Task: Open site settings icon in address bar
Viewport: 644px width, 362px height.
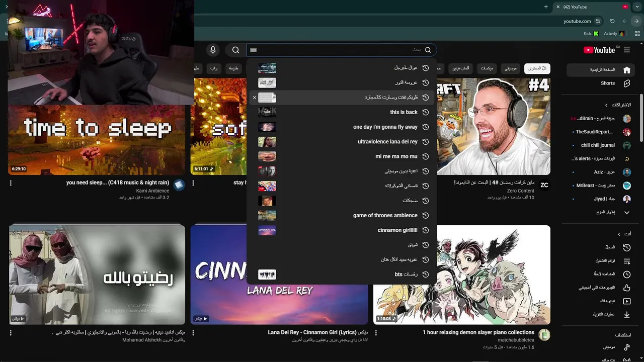Action: tap(598, 21)
